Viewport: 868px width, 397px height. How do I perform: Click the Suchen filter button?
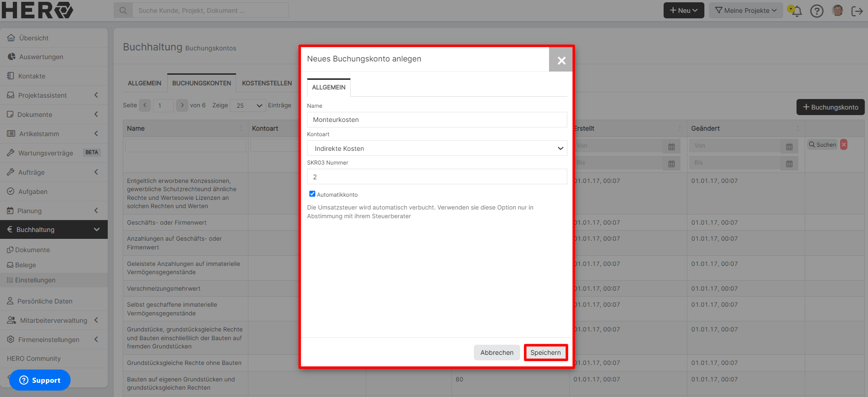823,144
